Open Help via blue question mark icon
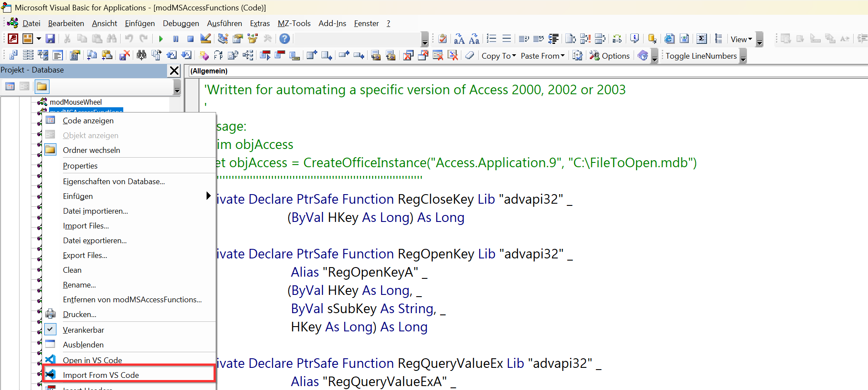This screenshot has width=868, height=390. (284, 39)
